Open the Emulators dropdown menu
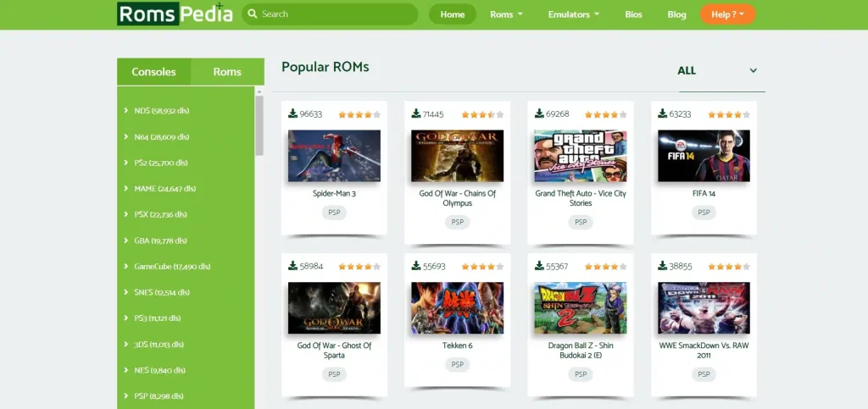Screen dimensions: 868x409 tap(574, 14)
